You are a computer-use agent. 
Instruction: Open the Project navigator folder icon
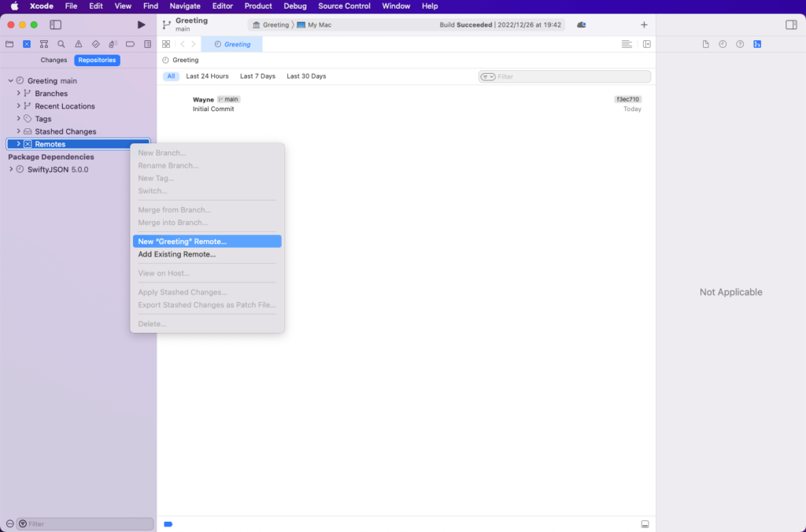[9, 44]
